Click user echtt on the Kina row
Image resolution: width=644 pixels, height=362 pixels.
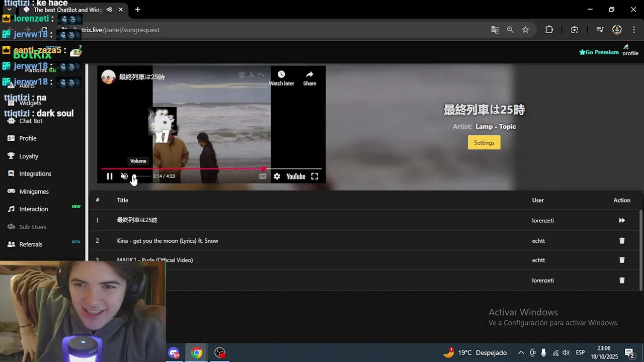(538, 241)
